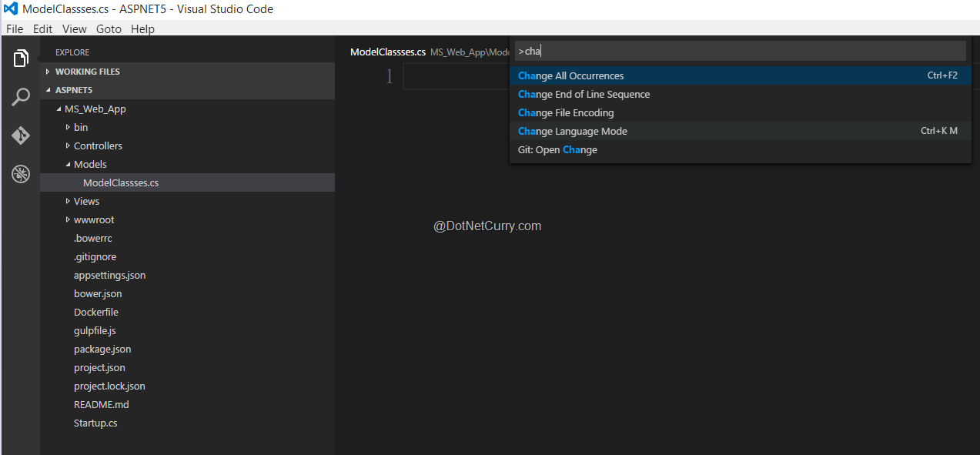Open the Git view icon

click(21, 135)
